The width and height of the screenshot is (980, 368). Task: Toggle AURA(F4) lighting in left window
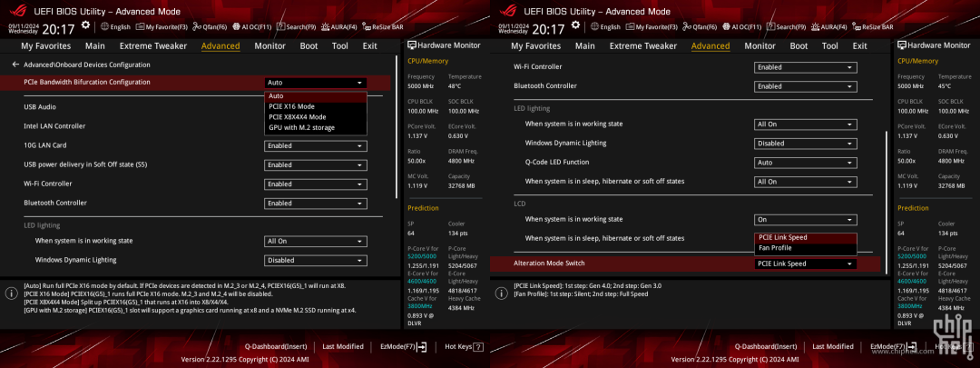(x=338, y=27)
